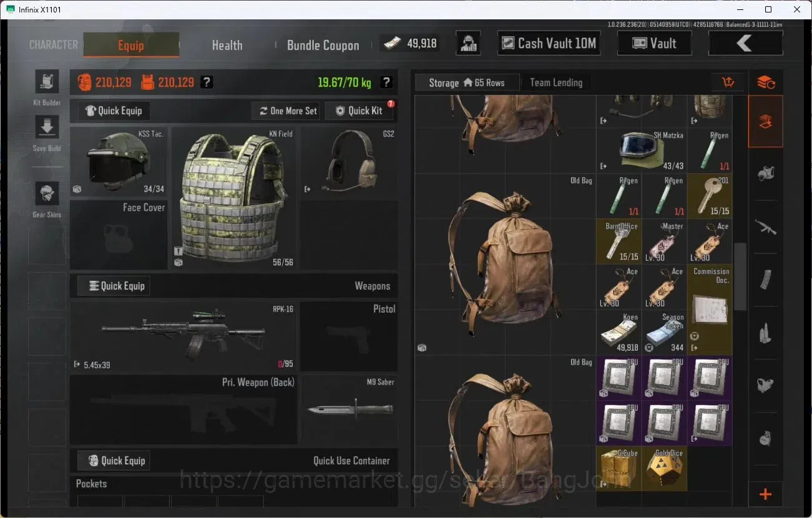The image size is (812, 518).
Task: Select the Barn Office key item
Action: pyautogui.click(x=619, y=241)
